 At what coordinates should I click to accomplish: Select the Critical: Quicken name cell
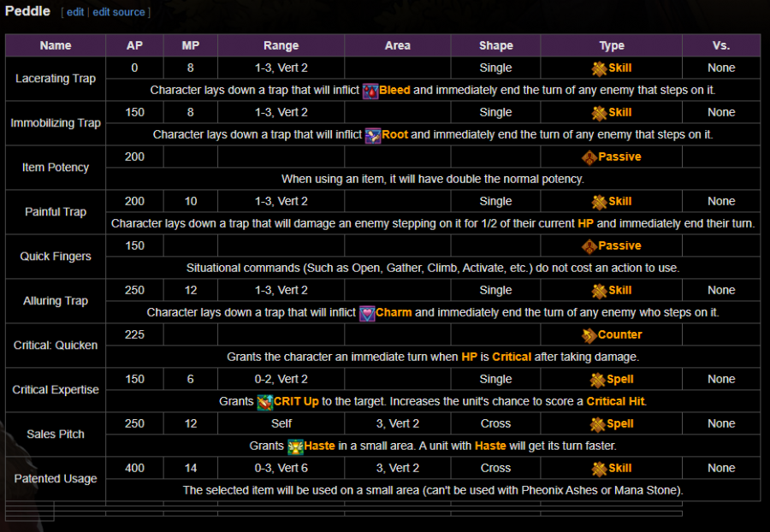coord(56,346)
